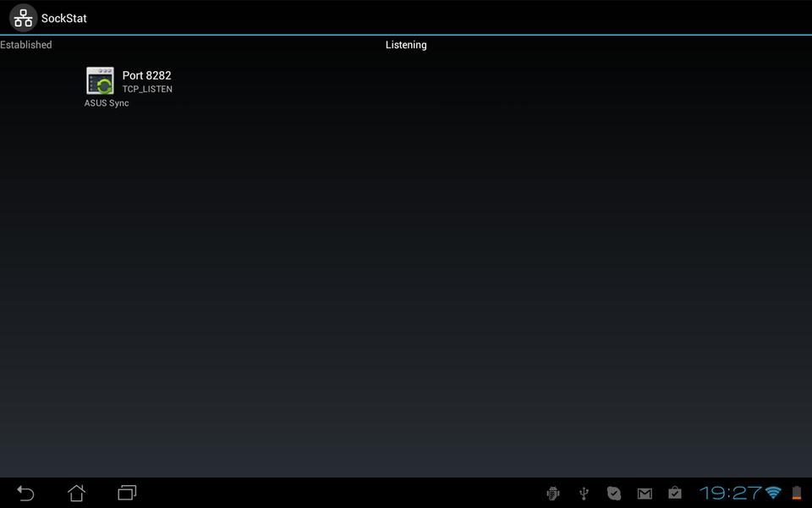Open the Wi-Fi signal status icon

[x=773, y=493]
